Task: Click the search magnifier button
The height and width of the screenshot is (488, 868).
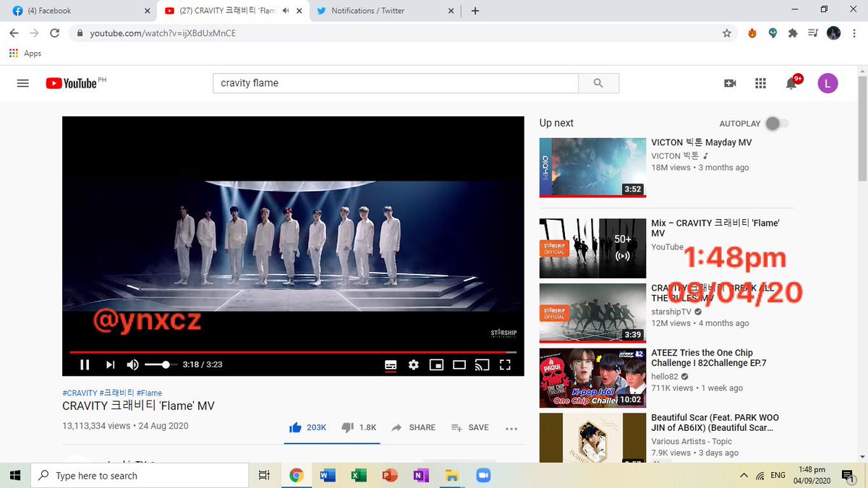Action: pos(598,83)
